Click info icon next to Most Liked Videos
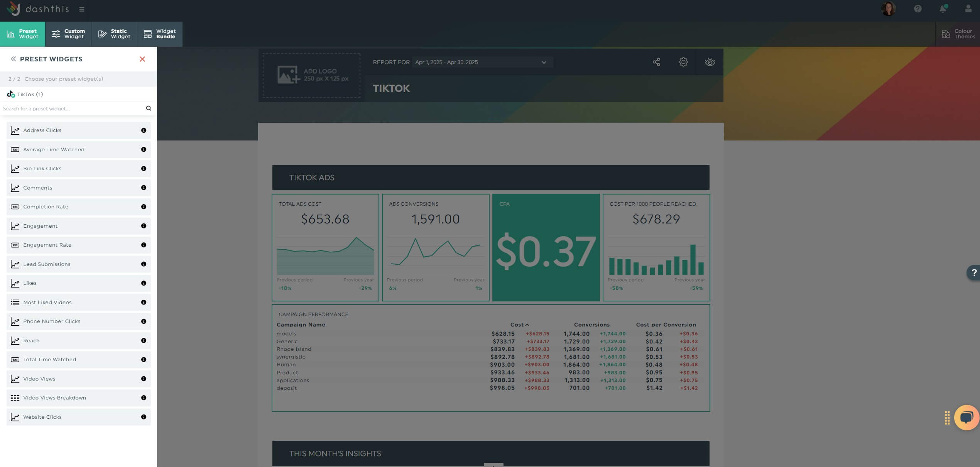 (144, 302)
